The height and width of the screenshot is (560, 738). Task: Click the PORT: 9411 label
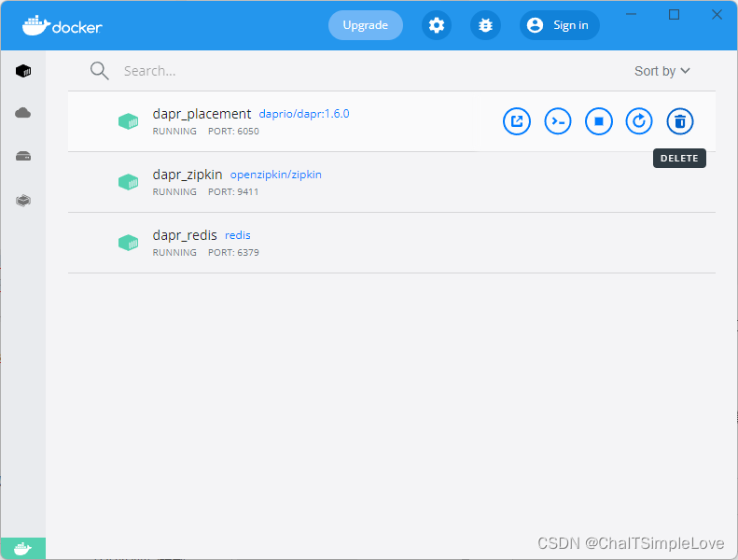(x=233, y=192)
